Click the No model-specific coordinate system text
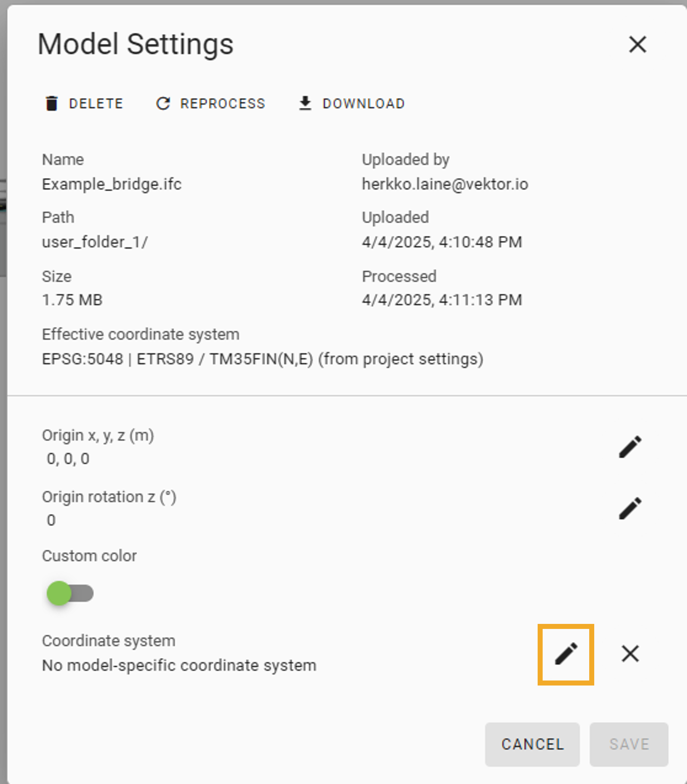This screenshot has width=687, height=784. click(x=179, y=665)
